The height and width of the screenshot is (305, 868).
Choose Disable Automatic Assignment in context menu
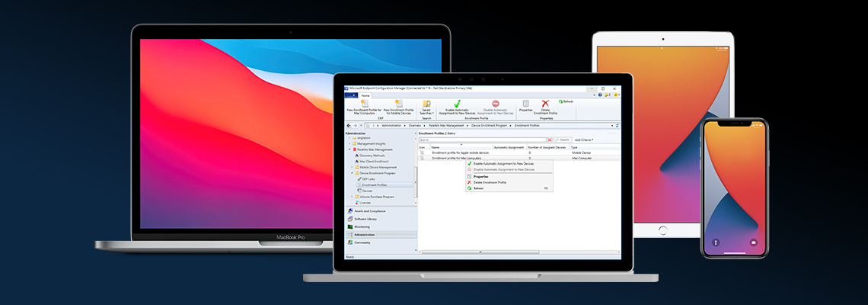(509, 170)
